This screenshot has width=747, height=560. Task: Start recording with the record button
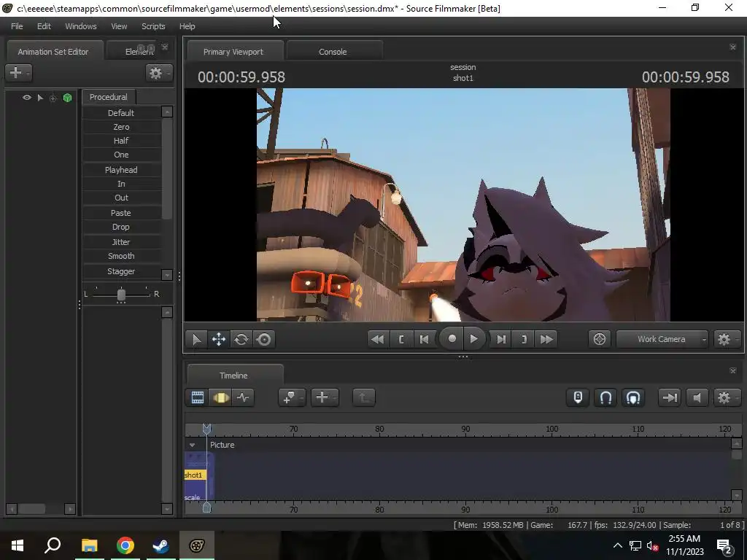pos(452,338)
